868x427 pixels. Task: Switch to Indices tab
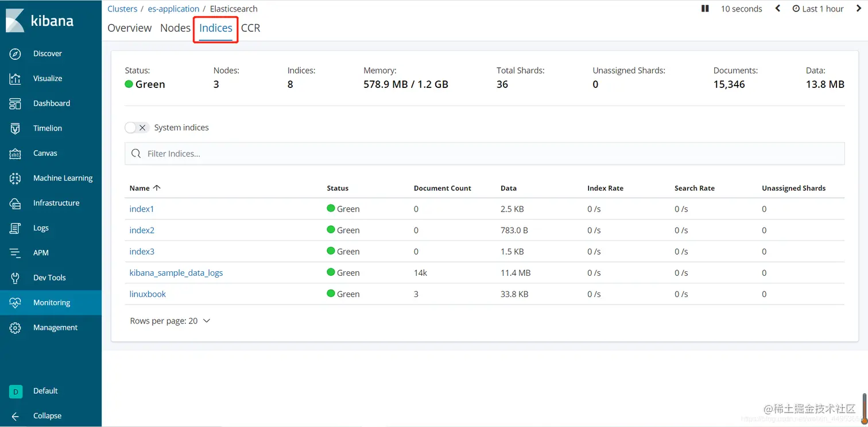tap(216, 28)
